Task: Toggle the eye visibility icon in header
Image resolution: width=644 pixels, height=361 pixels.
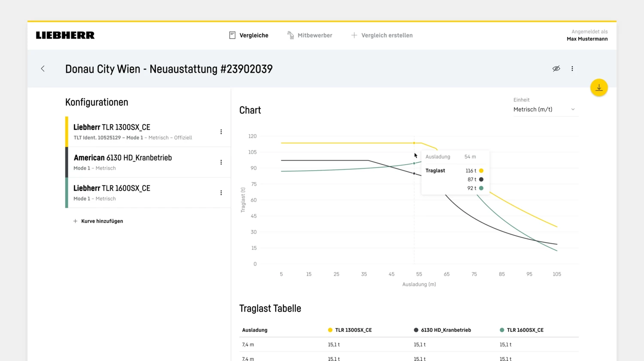Action: click(556, 69)
